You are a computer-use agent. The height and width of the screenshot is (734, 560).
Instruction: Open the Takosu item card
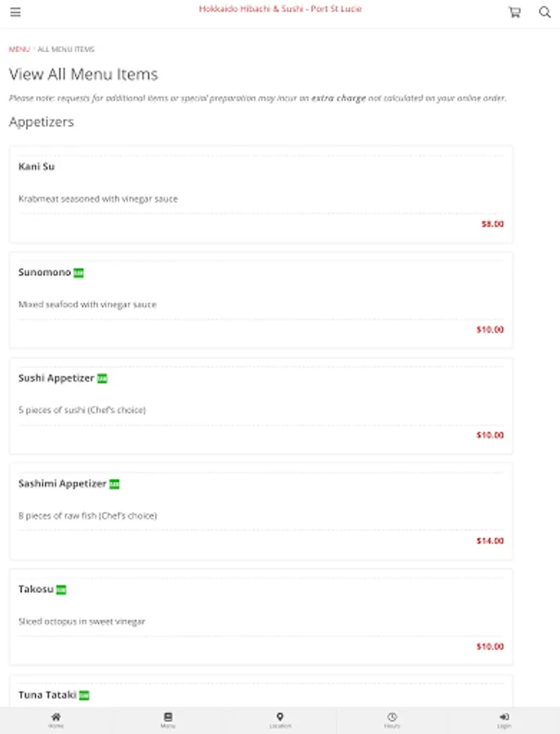(x=261, y=617)
